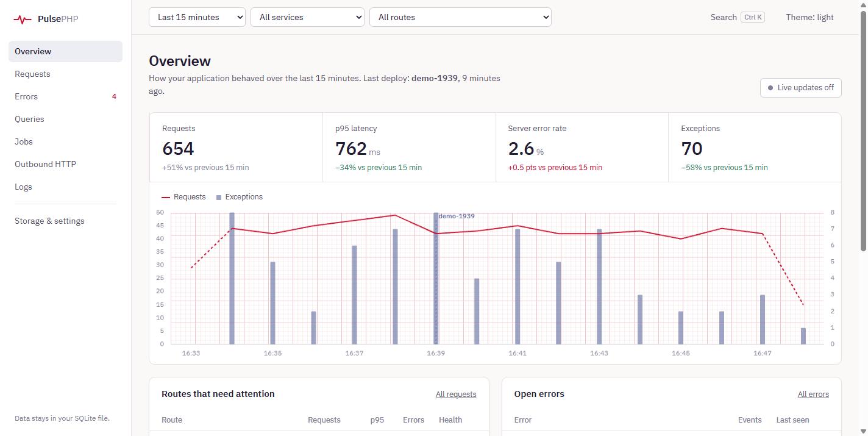Viewport: 868px width, 436px height.
Task: Click the PulsePHP heartbeat logo icon
Action: point(23,19)
